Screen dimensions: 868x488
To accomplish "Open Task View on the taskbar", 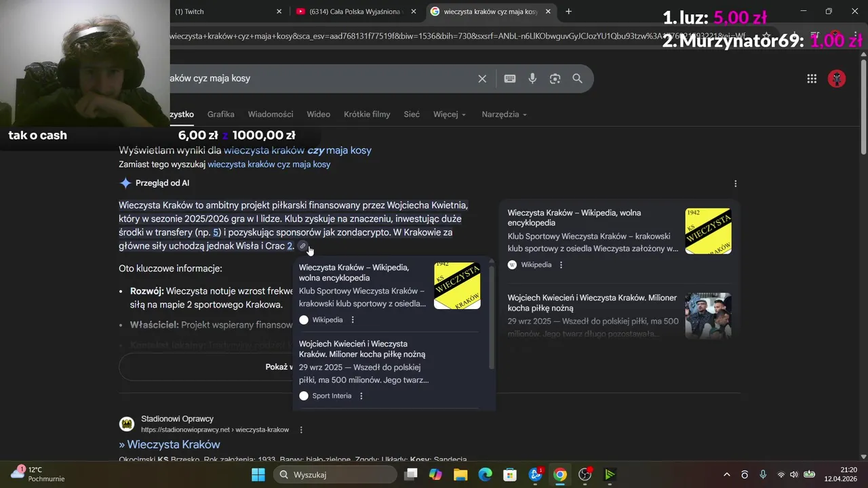I will (411, 474).
